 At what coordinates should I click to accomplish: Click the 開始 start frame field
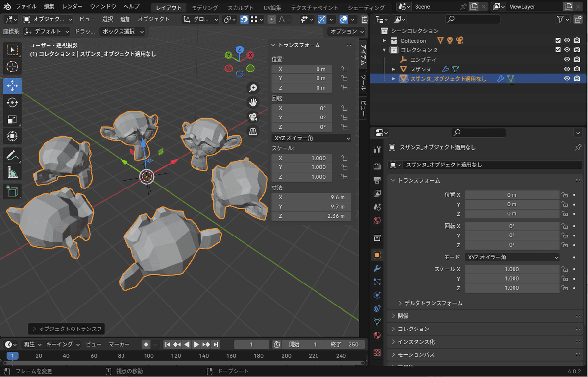pos(302,344)
